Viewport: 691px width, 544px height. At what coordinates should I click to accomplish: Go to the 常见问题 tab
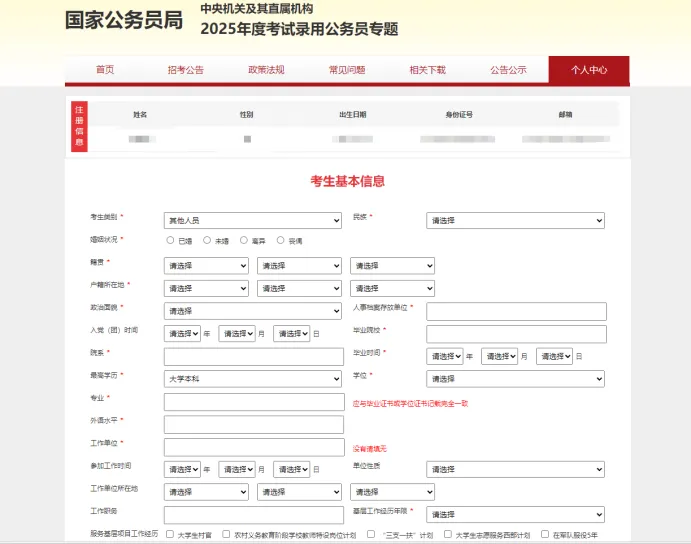[x=347, y=70]
